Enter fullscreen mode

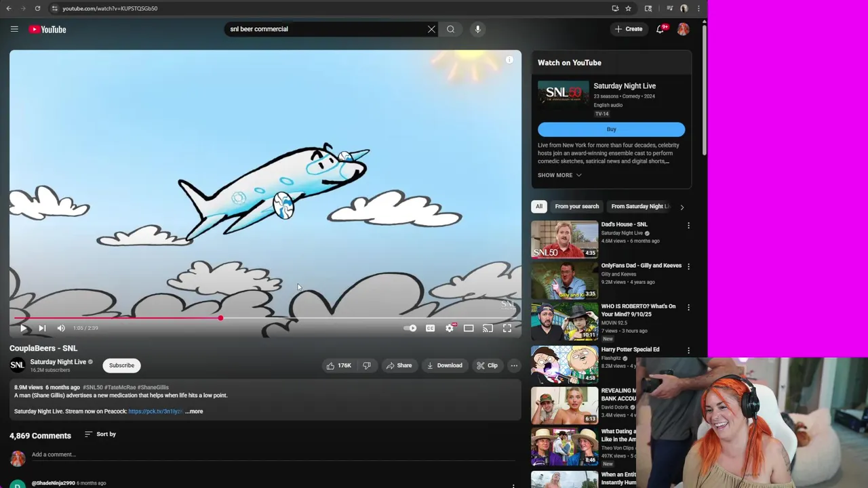(x=507, y=328)
